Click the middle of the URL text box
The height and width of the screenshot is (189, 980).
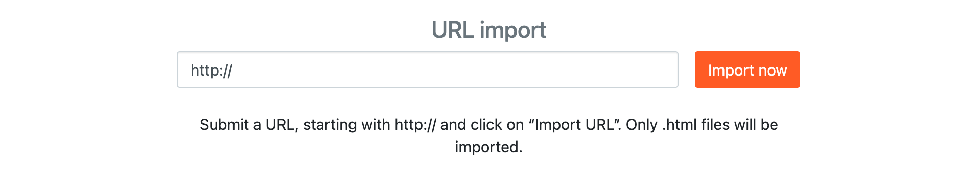[428, 69]
